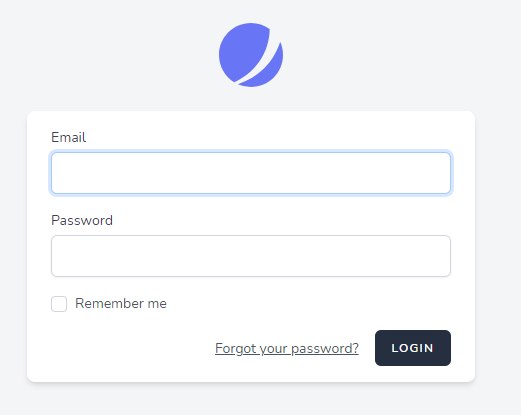Toggle the box beside Remember me
Screen dimensions: 521x415
coord(59,304)
